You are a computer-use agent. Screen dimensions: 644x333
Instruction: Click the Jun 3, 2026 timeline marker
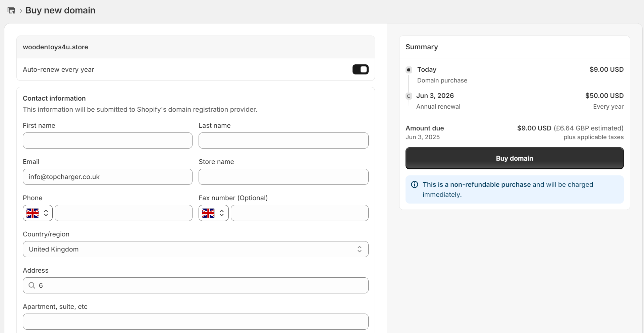409,96
